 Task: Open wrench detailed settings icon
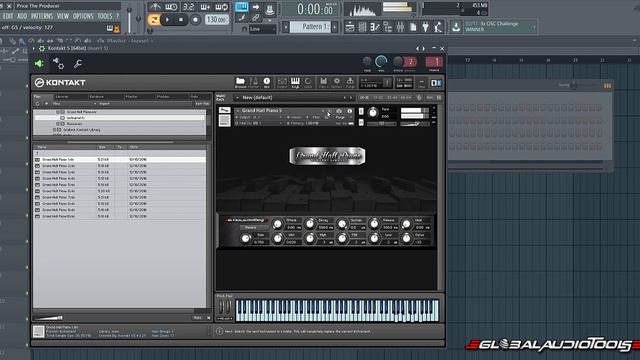(78, 64)
